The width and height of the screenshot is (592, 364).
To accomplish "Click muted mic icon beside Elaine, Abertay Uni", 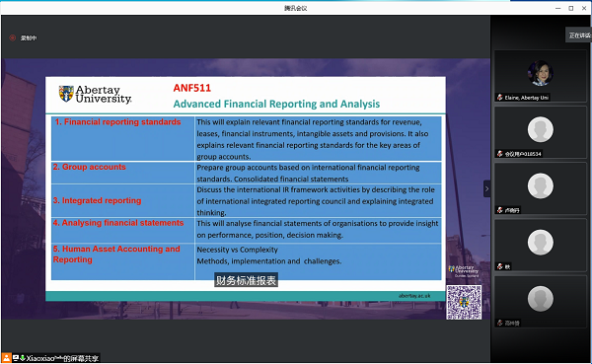I will (500, 98).
